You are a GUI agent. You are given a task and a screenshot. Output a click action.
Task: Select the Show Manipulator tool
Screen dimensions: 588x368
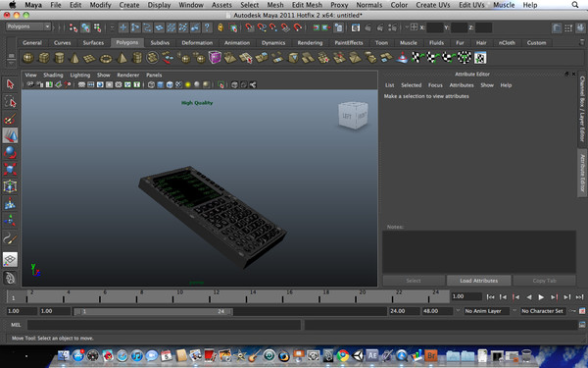[10, 221]
